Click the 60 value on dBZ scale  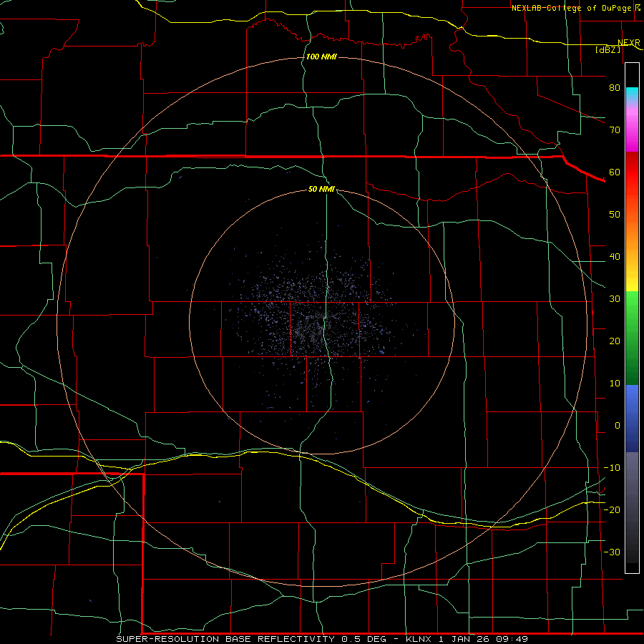point(615,172)
